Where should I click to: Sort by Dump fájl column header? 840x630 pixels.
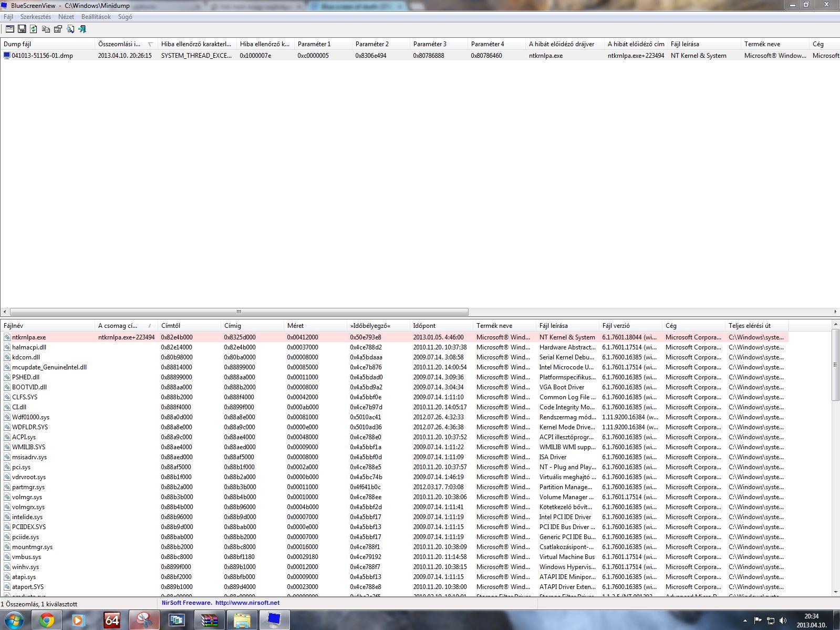pos(47,44)
